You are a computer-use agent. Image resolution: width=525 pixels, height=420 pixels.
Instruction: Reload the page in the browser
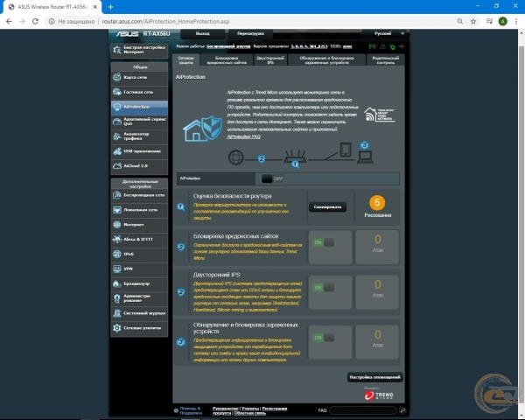coord(35,21)
